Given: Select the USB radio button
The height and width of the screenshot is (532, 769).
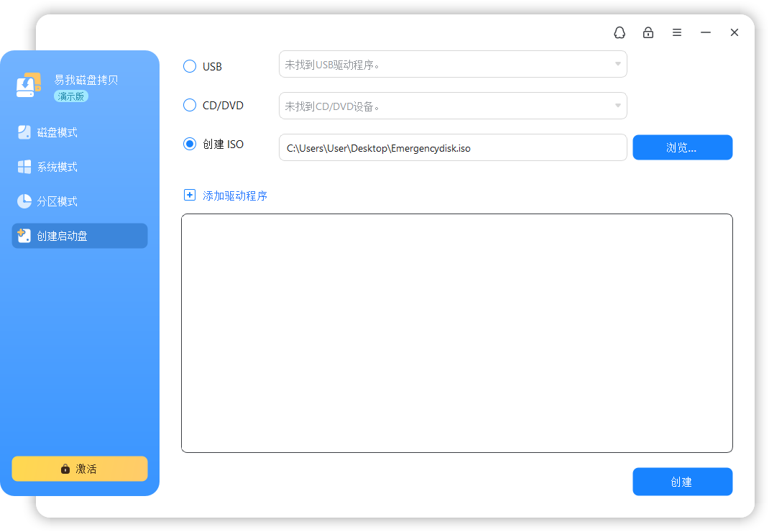Looking at the screenshot, I should pyautogui.click(x=189, y=66).
